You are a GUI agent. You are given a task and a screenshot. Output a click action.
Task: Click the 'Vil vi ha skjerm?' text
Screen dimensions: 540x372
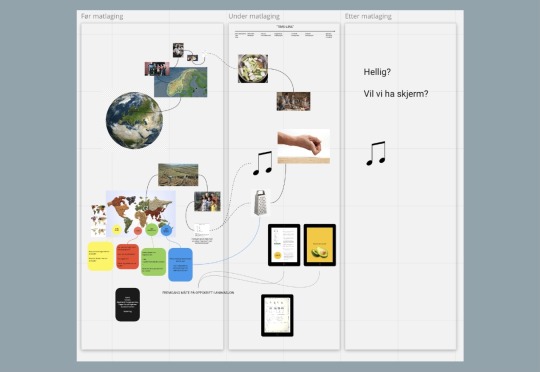[x=396, y=94]
